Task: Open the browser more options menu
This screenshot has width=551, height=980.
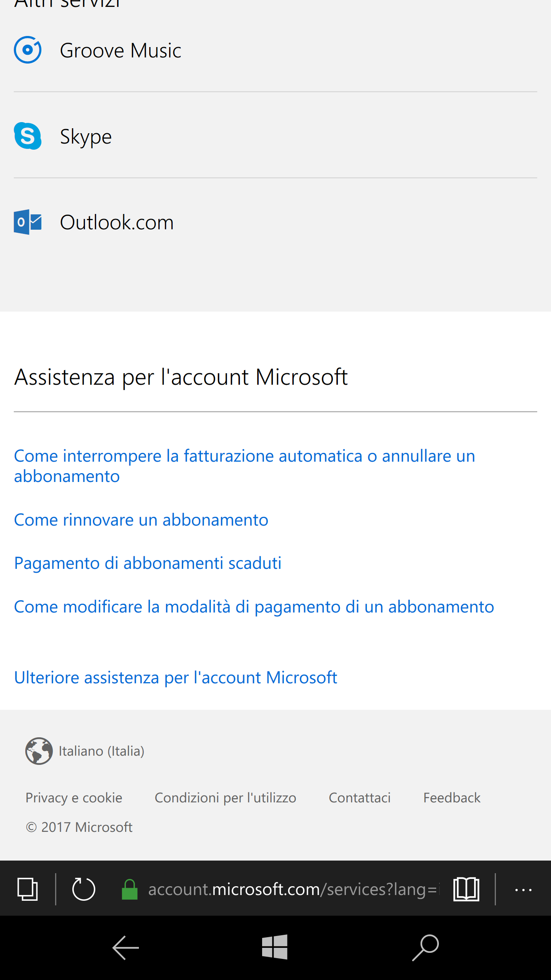Action: point(523,890)
